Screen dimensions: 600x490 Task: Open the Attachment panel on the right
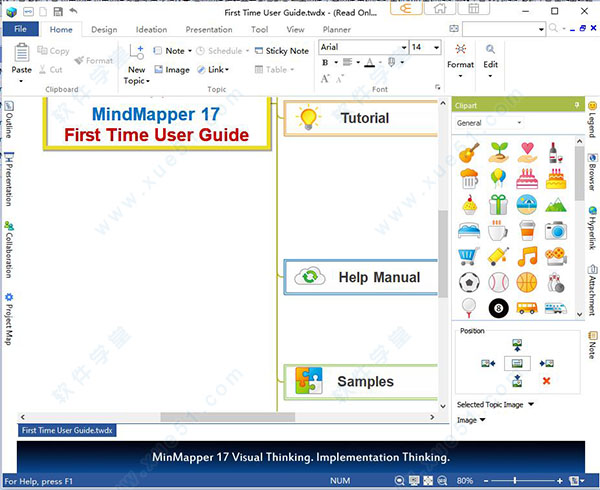592,290
